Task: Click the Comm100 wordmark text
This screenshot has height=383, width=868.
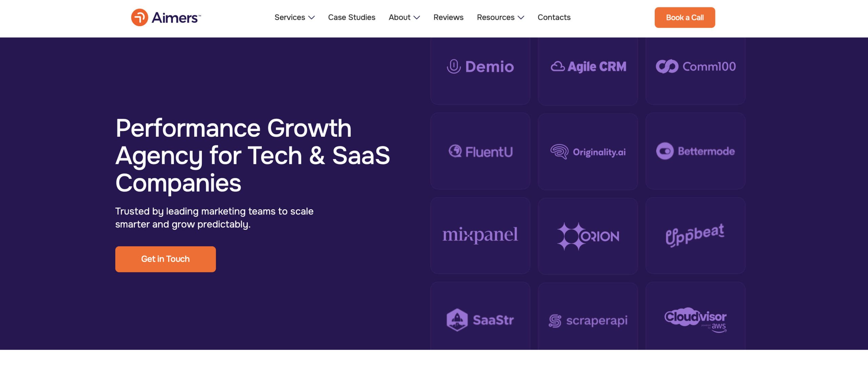Action: 709,66
